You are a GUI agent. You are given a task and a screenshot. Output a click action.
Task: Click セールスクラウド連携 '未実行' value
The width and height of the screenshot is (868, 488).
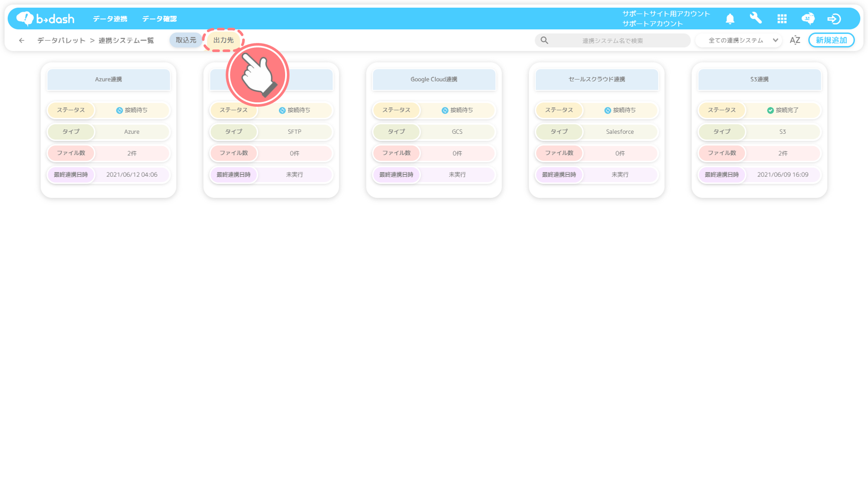point(620,175)
